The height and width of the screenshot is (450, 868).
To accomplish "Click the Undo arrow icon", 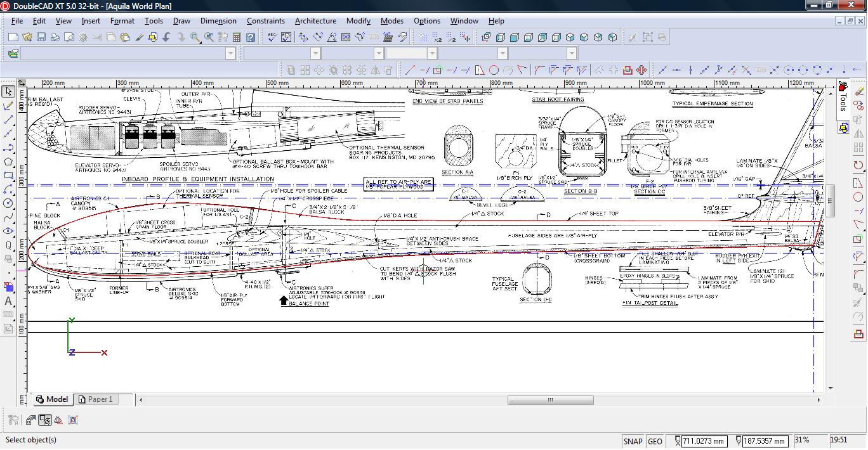I will tap(167, 37).
